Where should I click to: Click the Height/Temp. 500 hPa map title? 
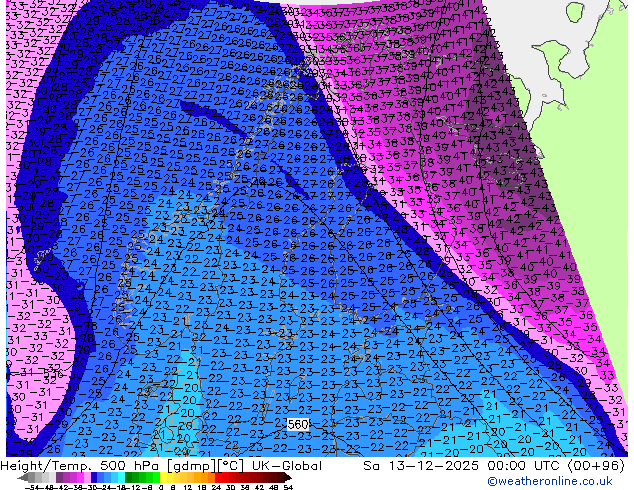(79, 466)
